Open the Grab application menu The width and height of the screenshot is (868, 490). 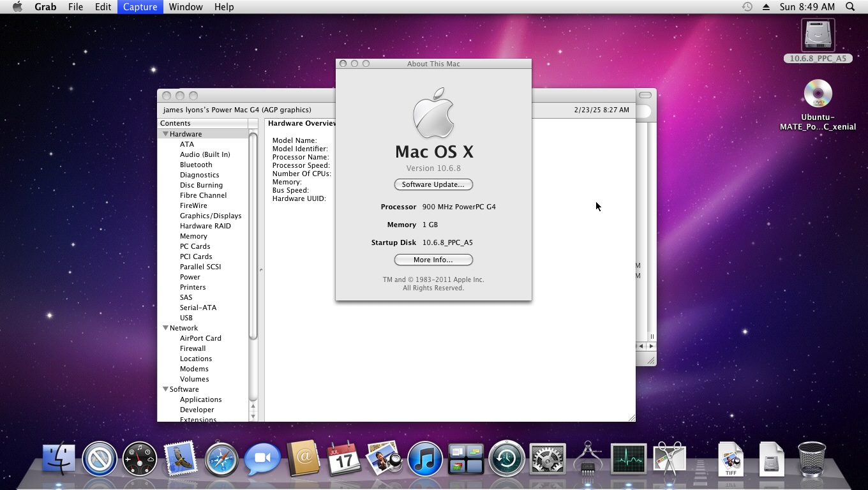click(x=45, y=7)
